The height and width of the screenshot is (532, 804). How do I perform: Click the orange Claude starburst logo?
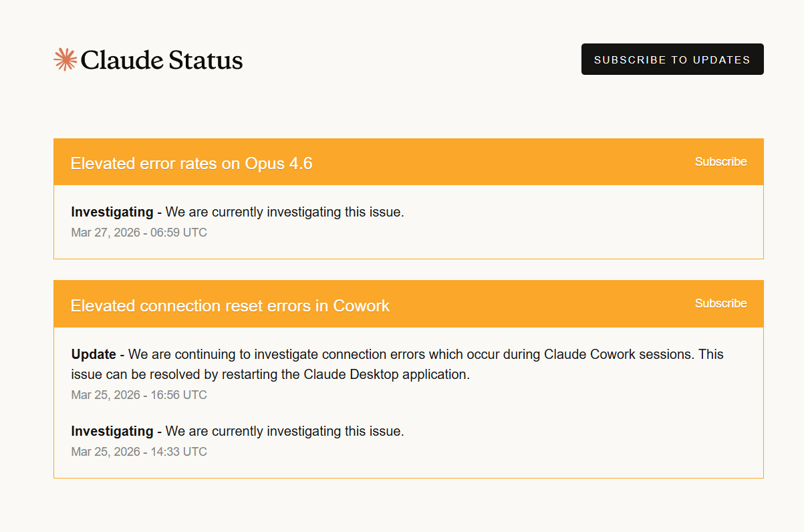click(x=65, y=59)
